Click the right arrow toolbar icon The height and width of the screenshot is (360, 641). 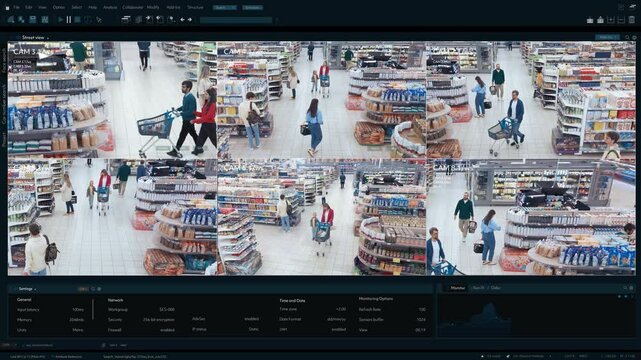tap(190, 20)
